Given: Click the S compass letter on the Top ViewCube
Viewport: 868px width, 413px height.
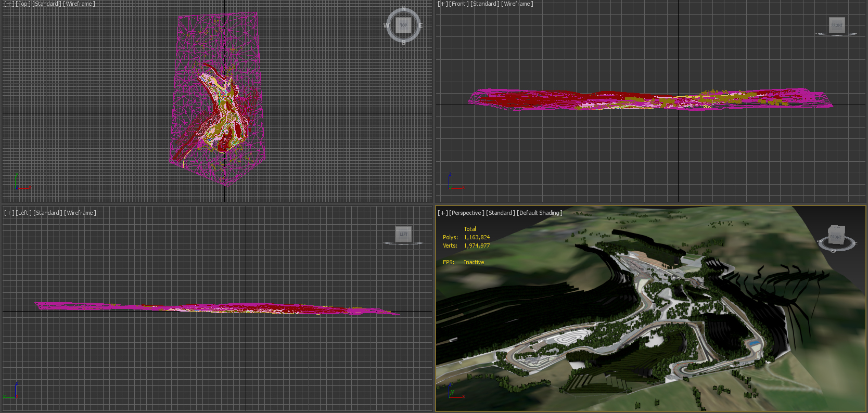Looking at the screenshot, I should [403, 42].
